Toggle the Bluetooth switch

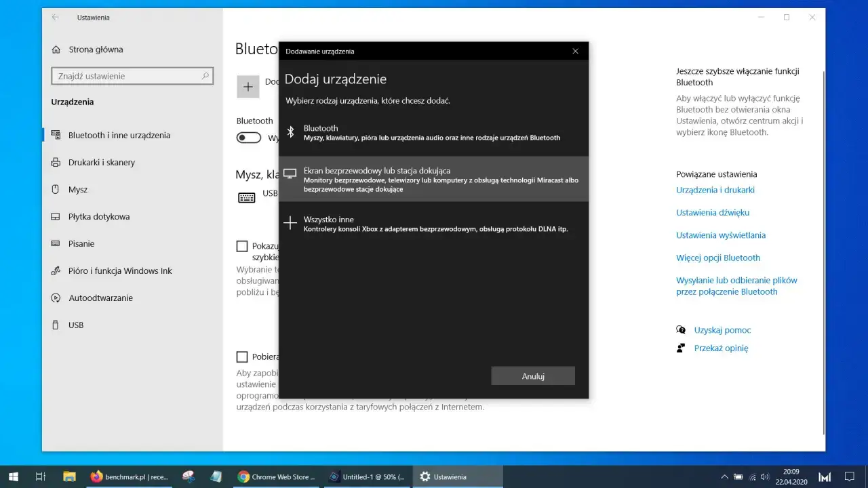point(249,137)
